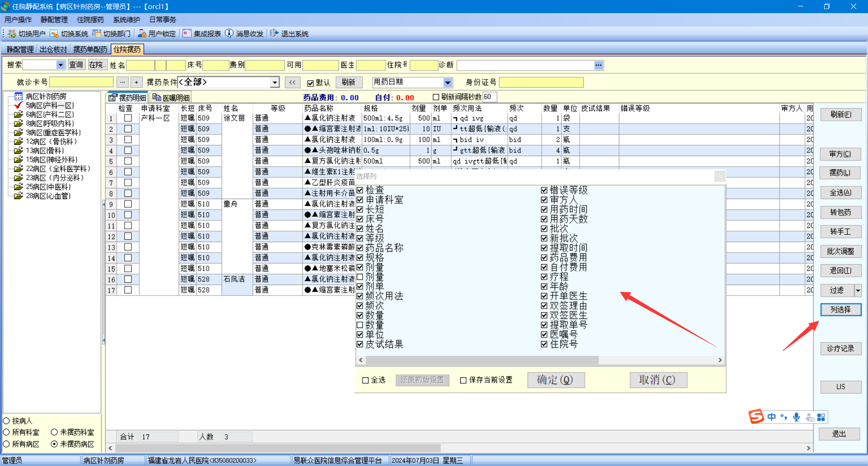This screenshot has width=868, height=466.
Task: Uncheck 申请科室 in column selector
Action: coord(360,200)
